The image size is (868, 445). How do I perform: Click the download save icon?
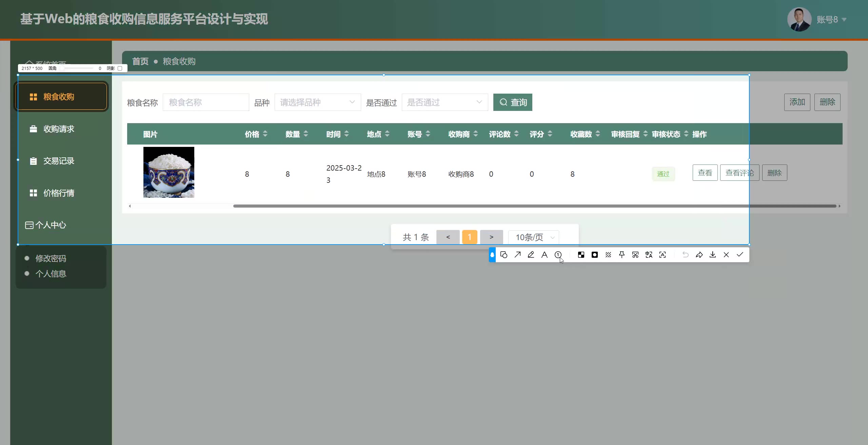tap(713, 255)
